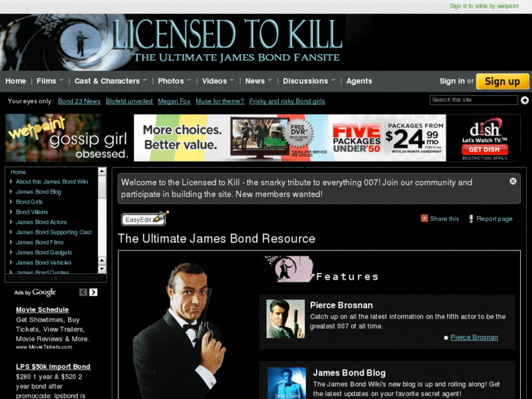Screen dimensions: 532x399
Task: Open the News dropdown menu
Action: [x=258, y=81]
